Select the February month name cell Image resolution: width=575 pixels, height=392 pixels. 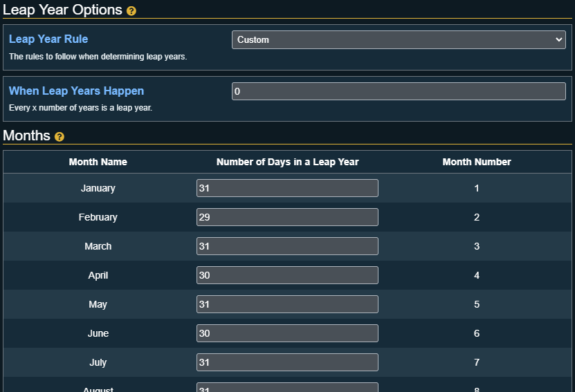pyautogui.click(x=98, y=217)
